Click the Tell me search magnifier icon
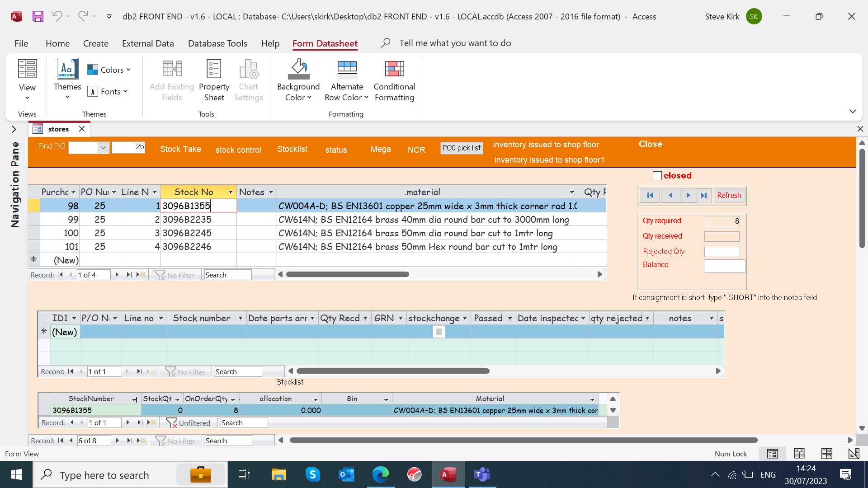This screenshot has width=868, height=488. [x=386, y=43]
